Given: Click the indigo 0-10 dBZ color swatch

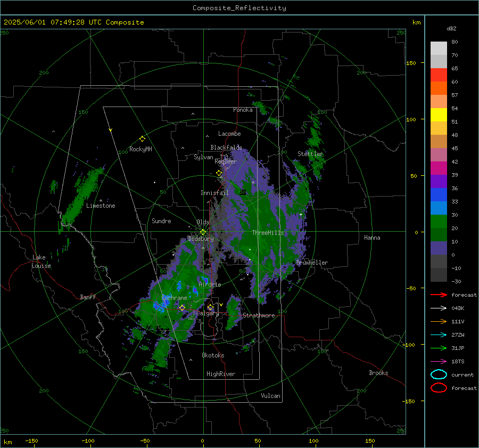Looking at the screenshot, I should point(439,248).
